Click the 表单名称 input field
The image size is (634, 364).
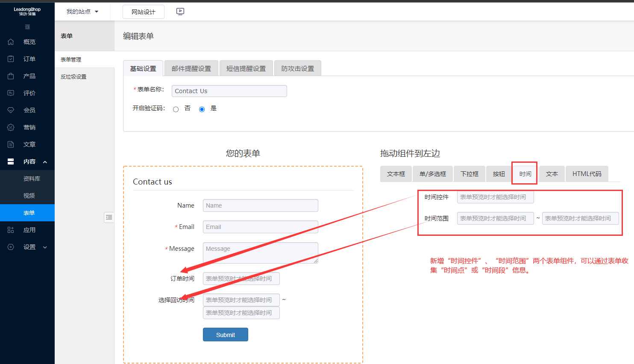tap(229, 91)
